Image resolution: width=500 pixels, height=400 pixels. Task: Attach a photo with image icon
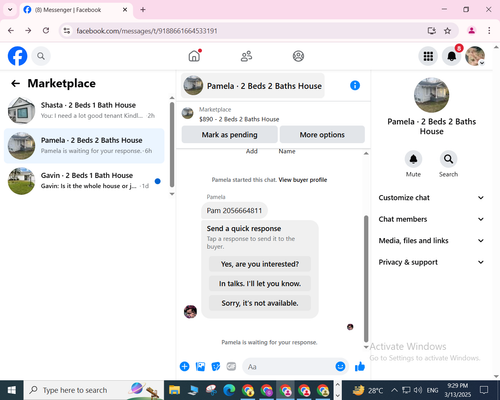coord(200,367)
